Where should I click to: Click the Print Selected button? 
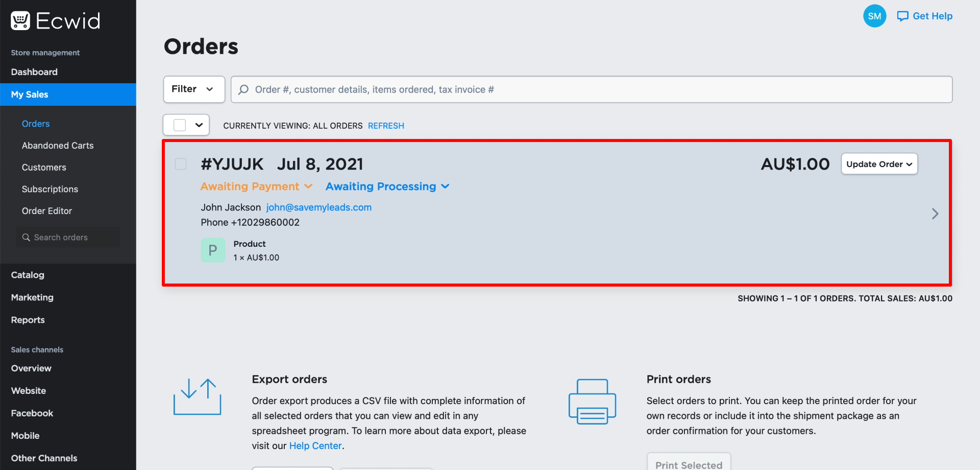coord(689,462)
